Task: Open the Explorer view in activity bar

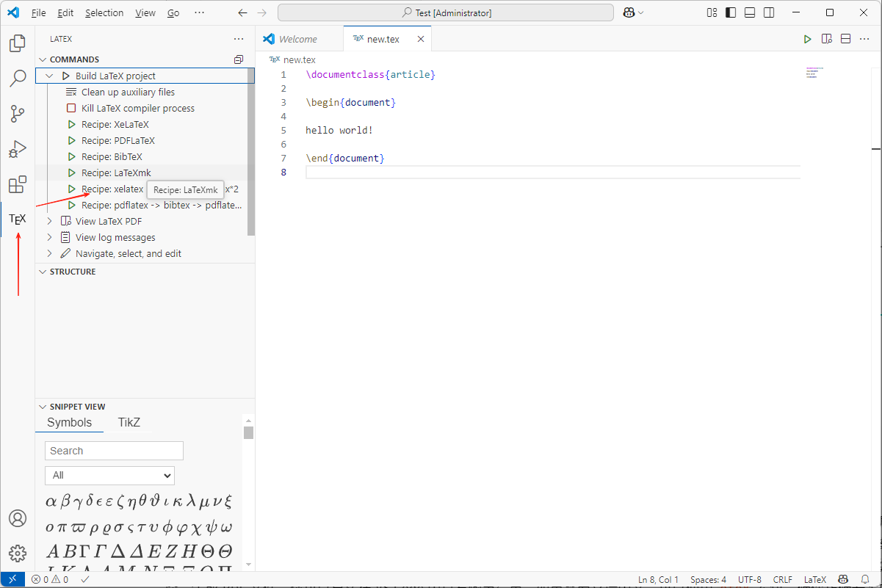Action: pos(18,44)
